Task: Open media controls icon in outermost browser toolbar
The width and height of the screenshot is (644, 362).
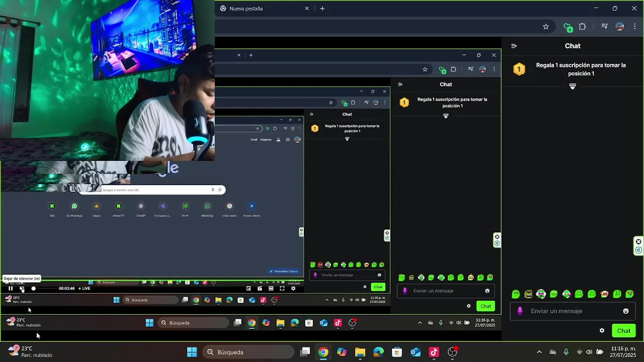Action: point(605,27)
